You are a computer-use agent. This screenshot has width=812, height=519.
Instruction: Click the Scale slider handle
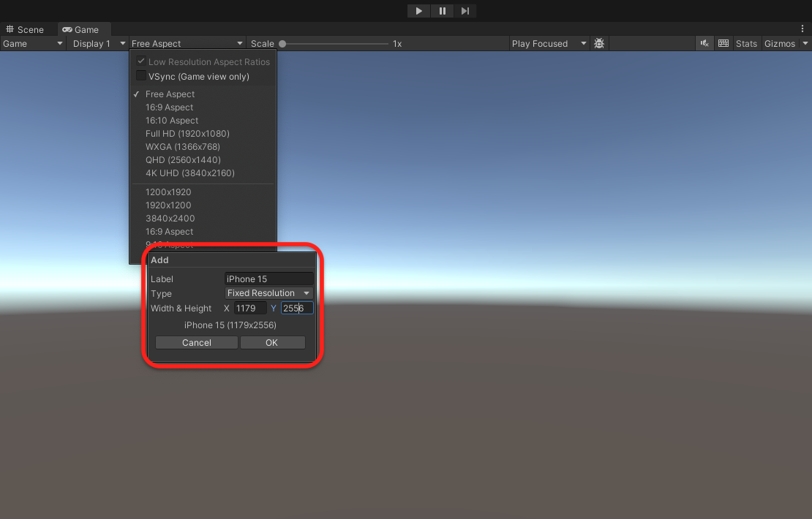click(x=282, y=43)
